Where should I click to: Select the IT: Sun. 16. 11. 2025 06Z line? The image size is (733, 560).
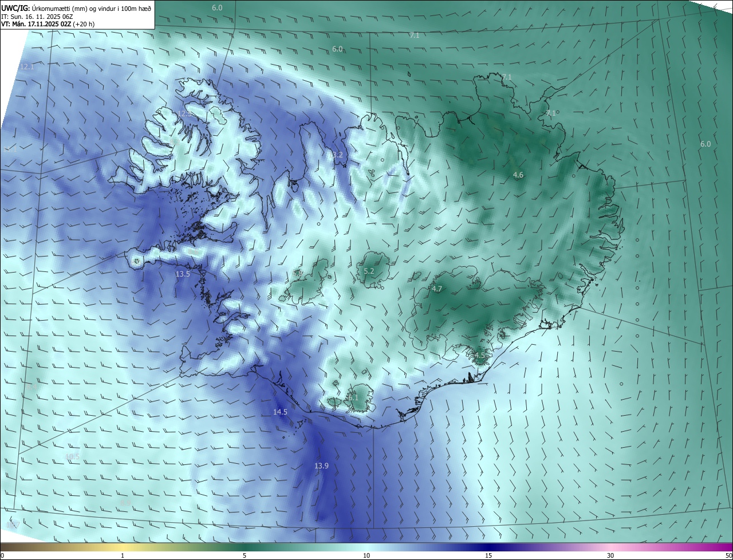pyautogui.click(x=38, y=17)
